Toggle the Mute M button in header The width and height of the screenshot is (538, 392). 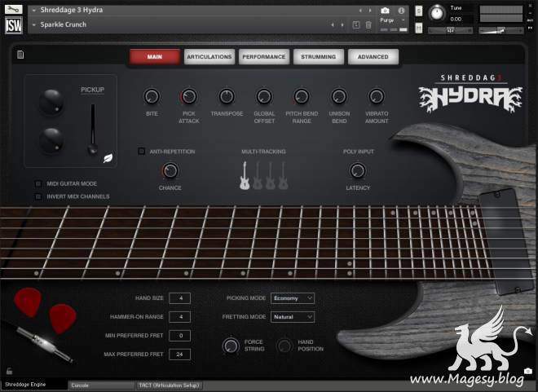click(419, 29)
